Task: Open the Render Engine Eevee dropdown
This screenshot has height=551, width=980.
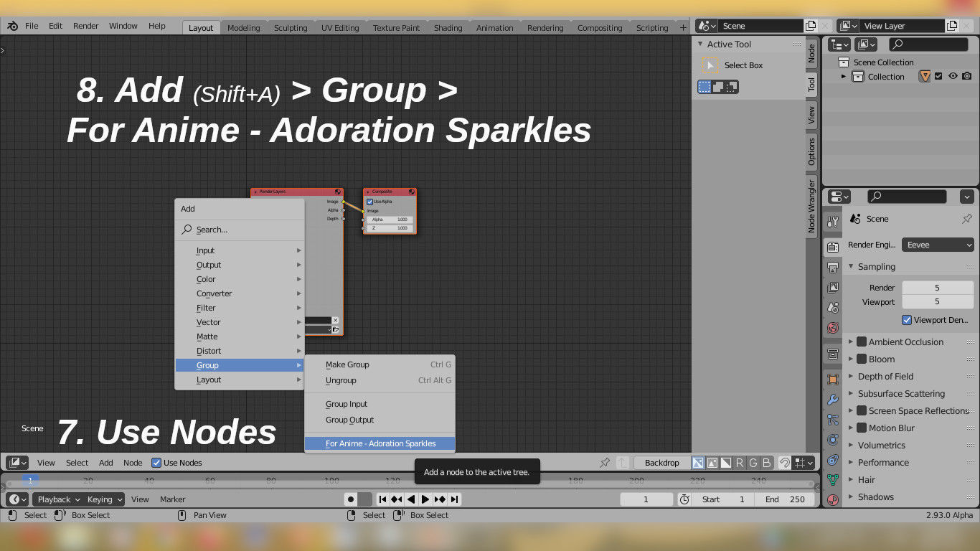Action: pos(938,245)
